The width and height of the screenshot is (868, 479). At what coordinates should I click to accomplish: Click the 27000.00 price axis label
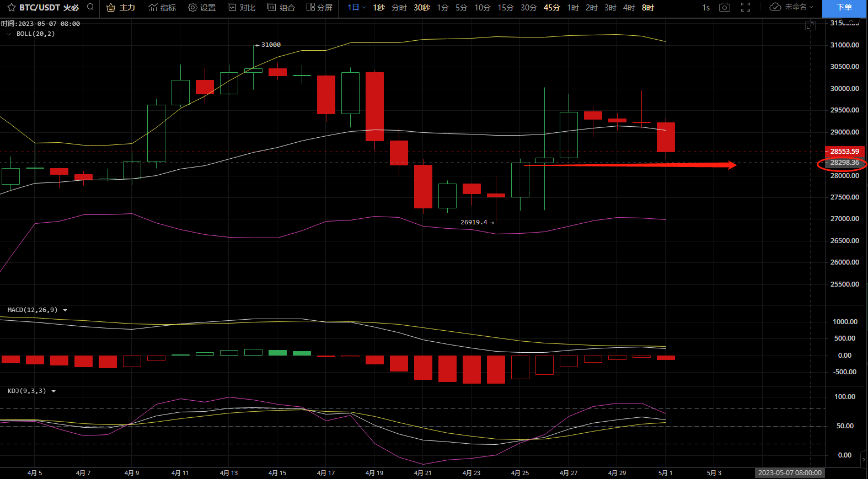(845, 219)
